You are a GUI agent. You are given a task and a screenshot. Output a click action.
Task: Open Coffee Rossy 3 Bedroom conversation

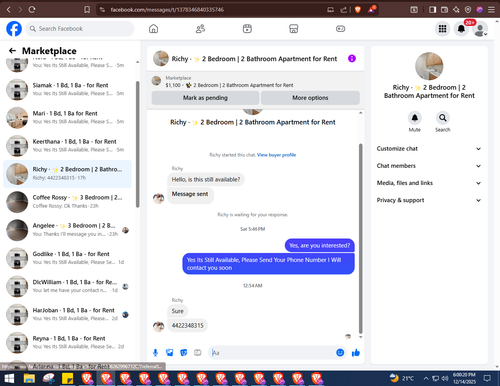click(68, 202)
